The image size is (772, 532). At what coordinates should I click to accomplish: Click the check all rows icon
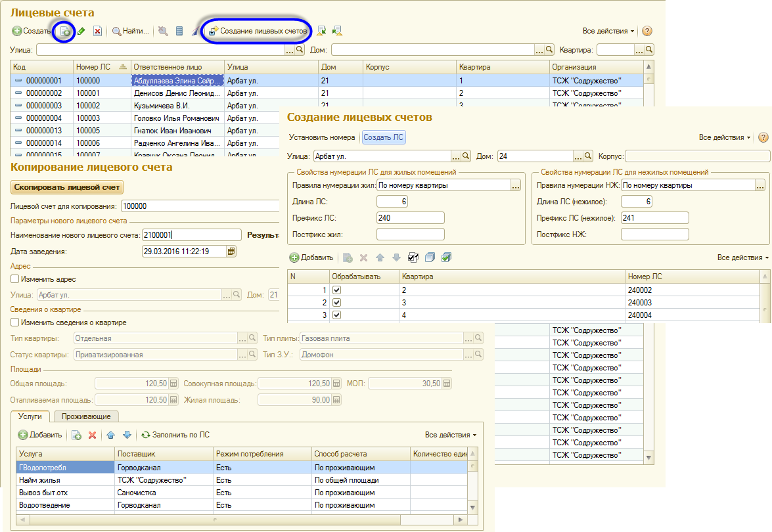pos(447,257)
